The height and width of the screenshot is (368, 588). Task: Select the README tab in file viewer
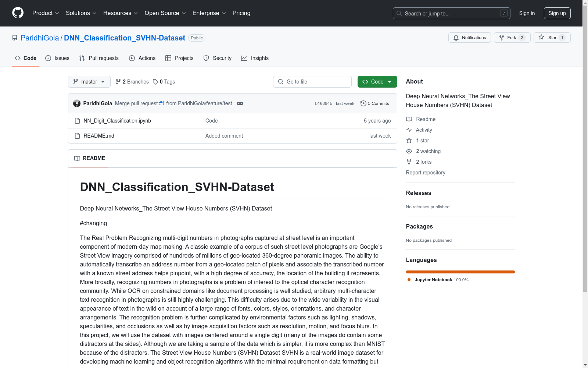coord(90,158)
